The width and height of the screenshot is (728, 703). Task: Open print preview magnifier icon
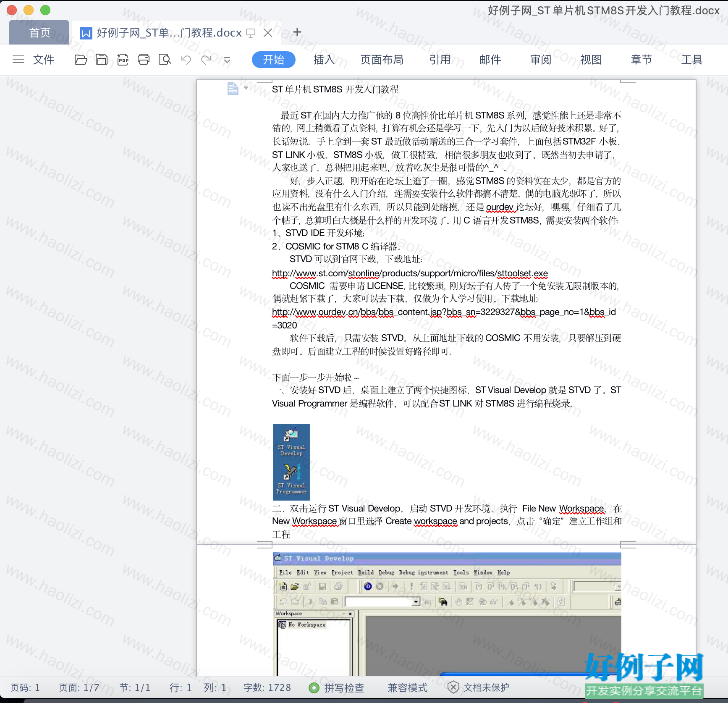tap(165, 59)
